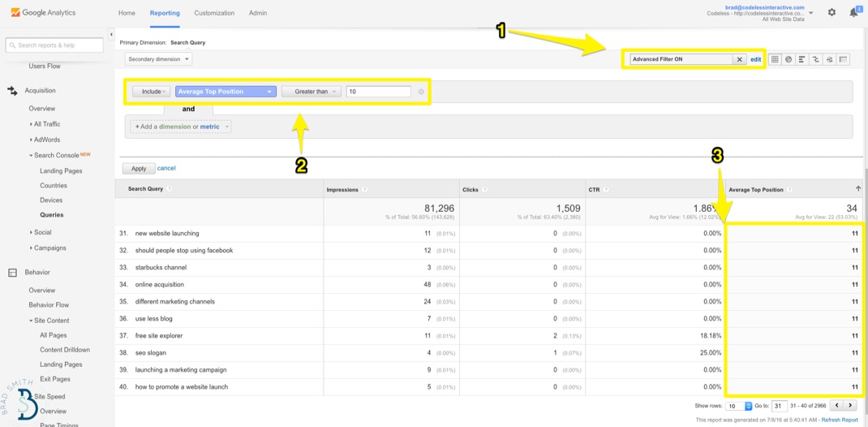Switch to the data table view
868x427 pixels.
775,59
